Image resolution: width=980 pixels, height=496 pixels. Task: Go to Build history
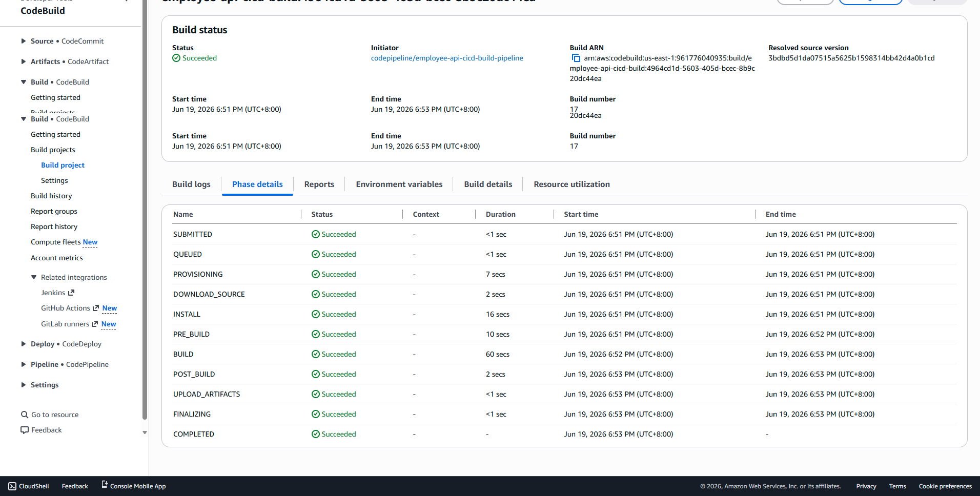click(51, 196)
